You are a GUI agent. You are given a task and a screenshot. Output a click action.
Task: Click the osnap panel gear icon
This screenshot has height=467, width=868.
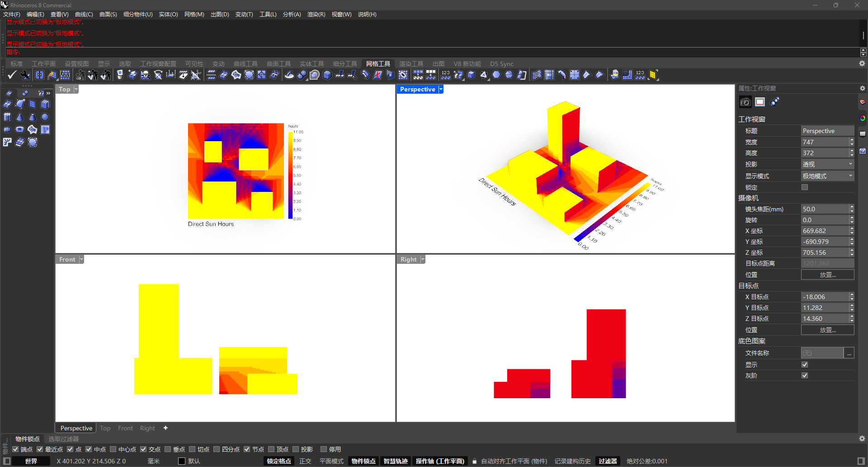click(862, 438)
